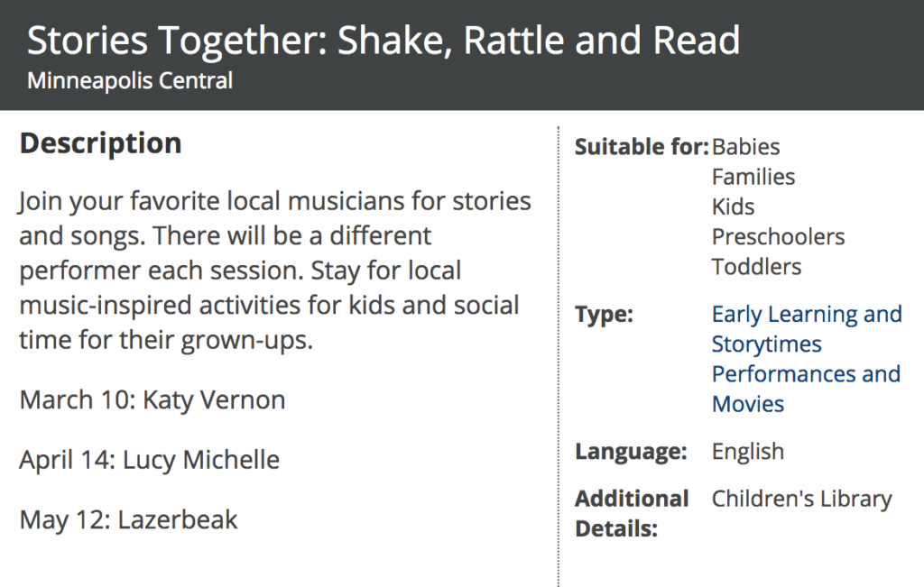Click the Suitable for label

click(x=642, y=147)
